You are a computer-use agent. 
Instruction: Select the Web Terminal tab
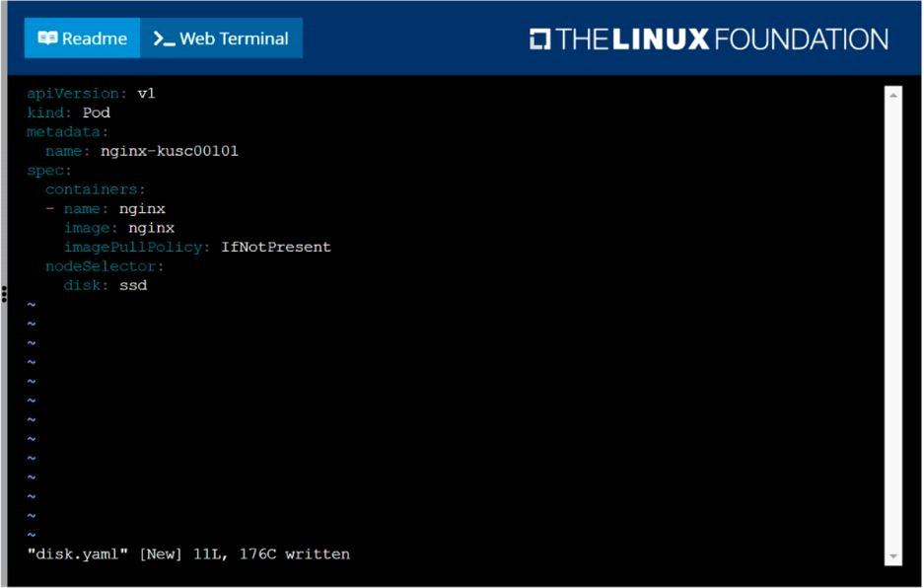coord(222,38)
